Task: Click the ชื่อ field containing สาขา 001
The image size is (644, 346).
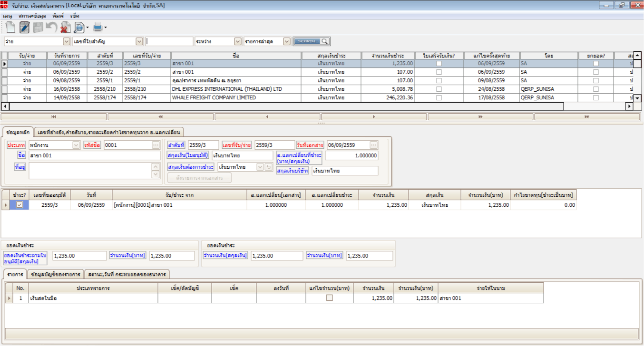Action: coord(95,155)
